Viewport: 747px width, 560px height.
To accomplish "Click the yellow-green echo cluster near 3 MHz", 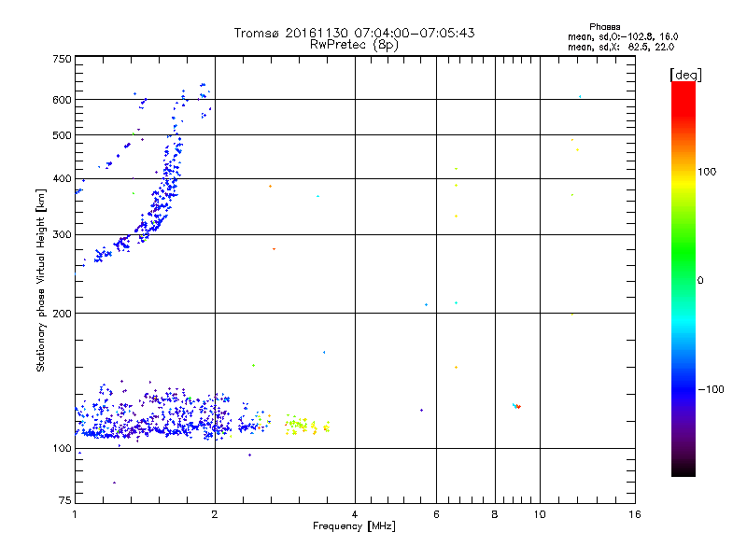I will click(307, 425).
